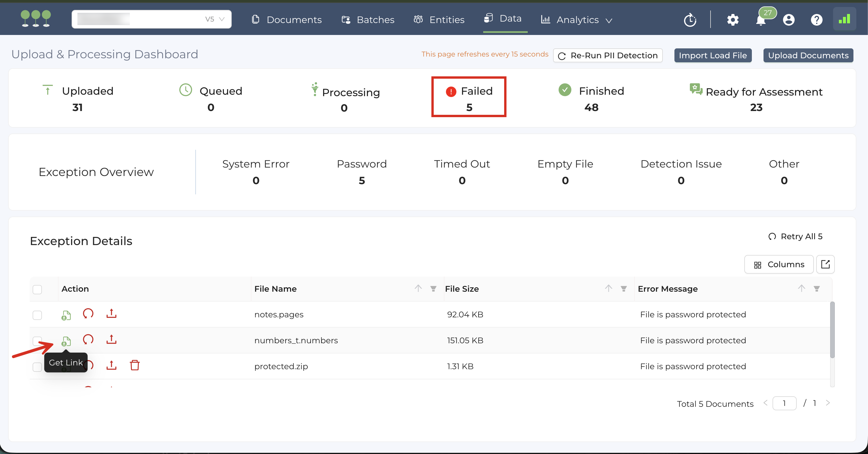This screenshot has width=868, height=454.
Task: Open the notifications bell icon
Action: pyautogui.click(x=761, y=21)
